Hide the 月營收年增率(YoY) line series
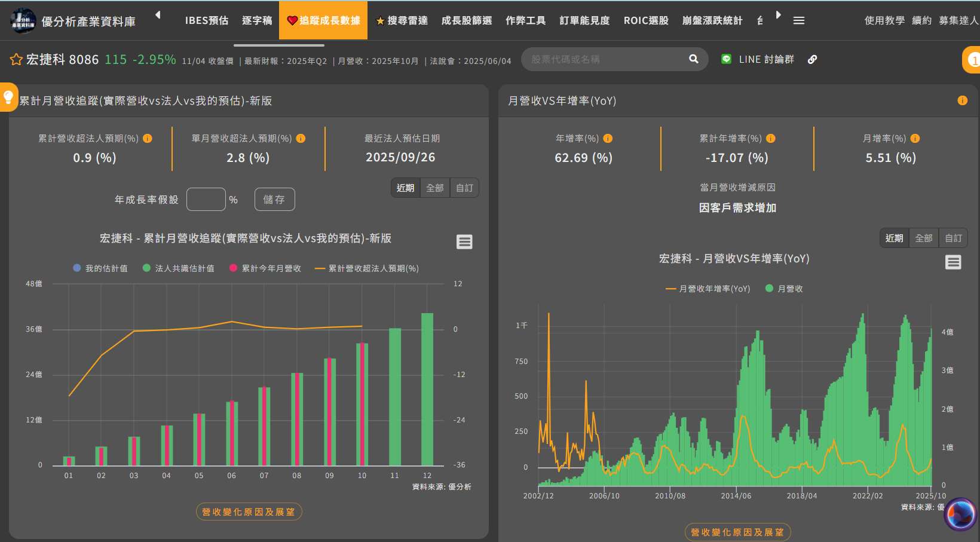 coord(708,289)
